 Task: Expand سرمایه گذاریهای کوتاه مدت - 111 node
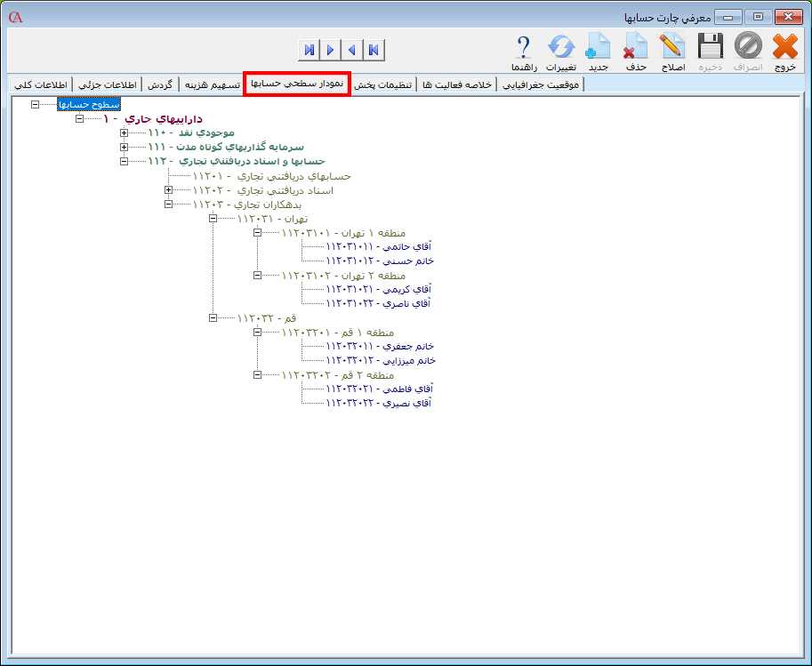click(124, 147)
